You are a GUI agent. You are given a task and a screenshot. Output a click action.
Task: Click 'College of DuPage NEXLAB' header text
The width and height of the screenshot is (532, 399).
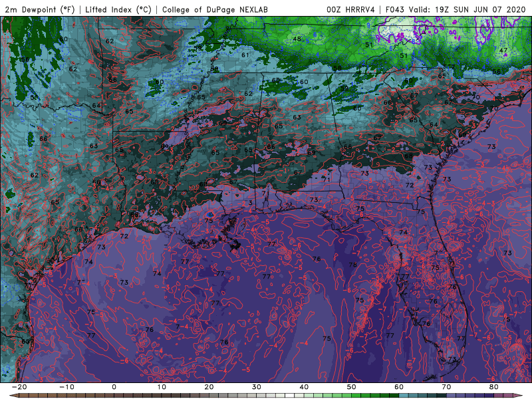pyautogui.click(x=215, y=10)
